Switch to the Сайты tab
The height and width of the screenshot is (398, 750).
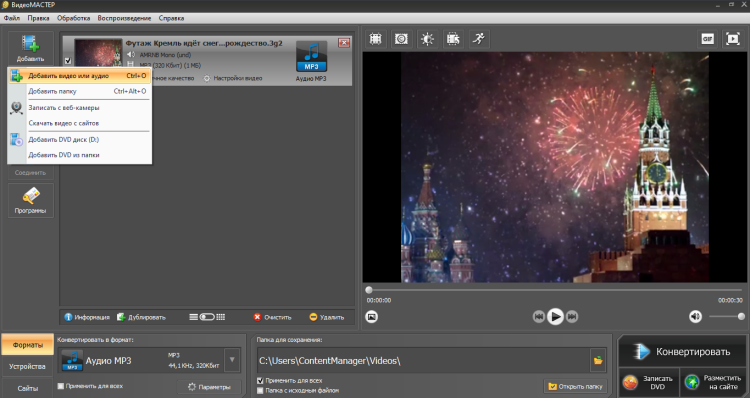click(28, 388)
